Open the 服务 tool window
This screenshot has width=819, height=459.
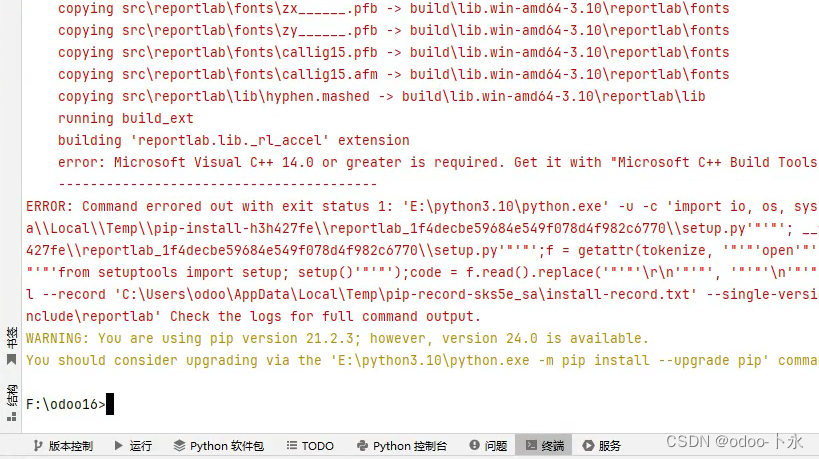(602, 445)
